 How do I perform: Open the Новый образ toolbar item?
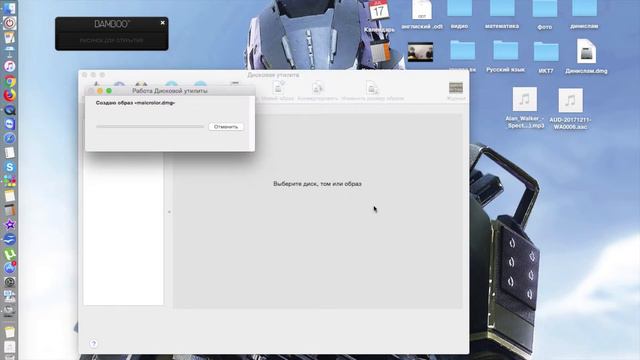(x=278, y=91)
